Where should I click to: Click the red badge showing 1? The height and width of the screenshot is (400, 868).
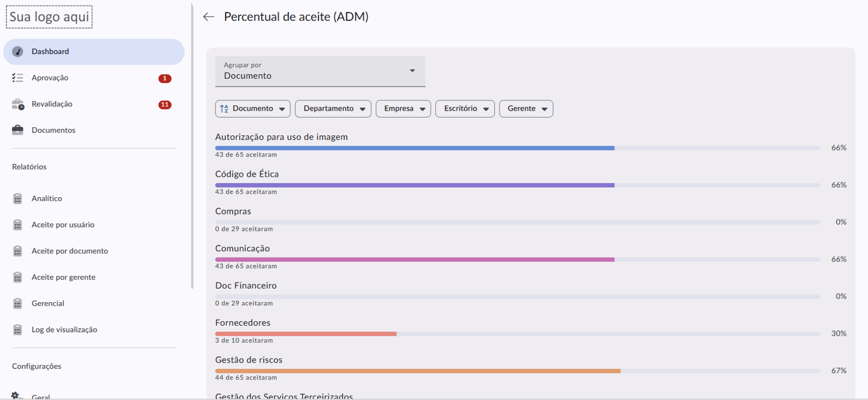(165, 78)
